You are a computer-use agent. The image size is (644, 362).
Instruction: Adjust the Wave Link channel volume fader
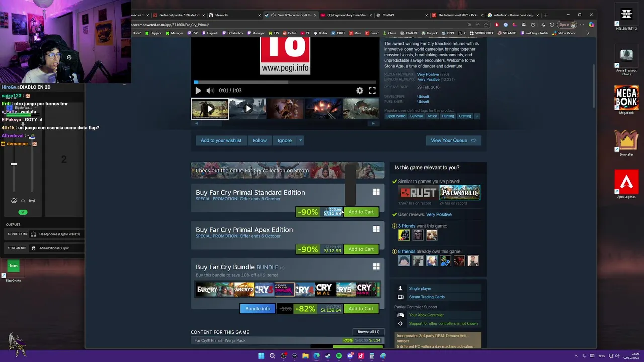coord(14,164)
